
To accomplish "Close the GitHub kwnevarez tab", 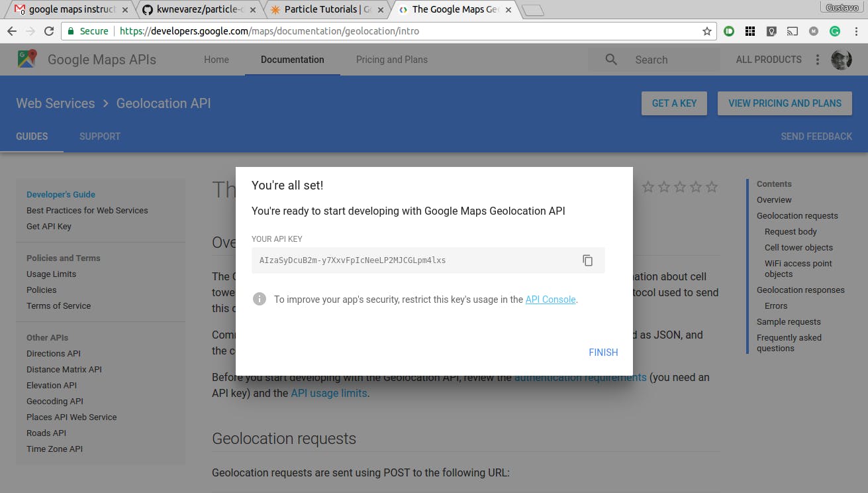I will click(x=254, y=10).
